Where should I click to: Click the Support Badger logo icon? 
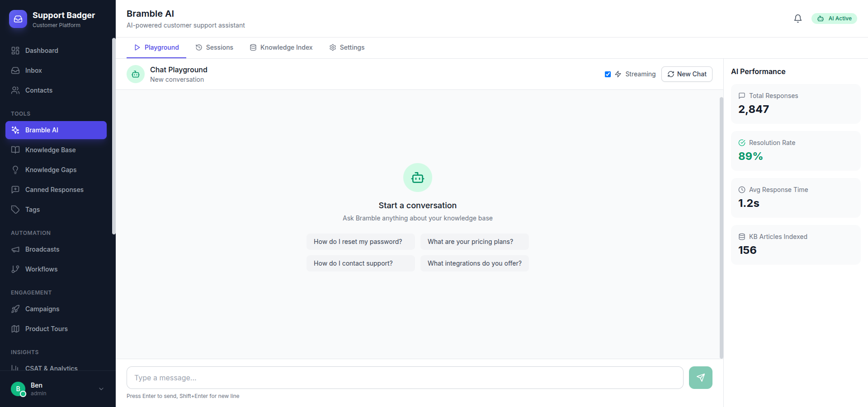[18, 19]
